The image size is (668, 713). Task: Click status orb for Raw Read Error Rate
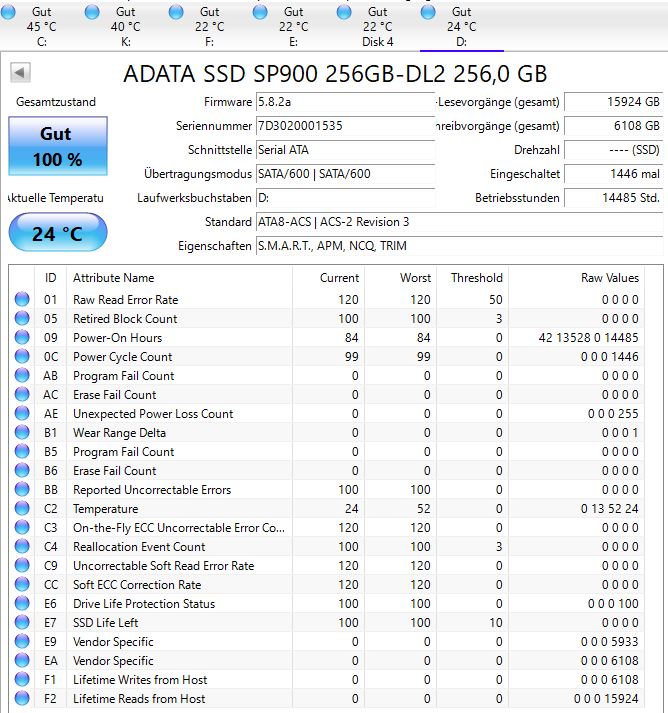[22, 299]
